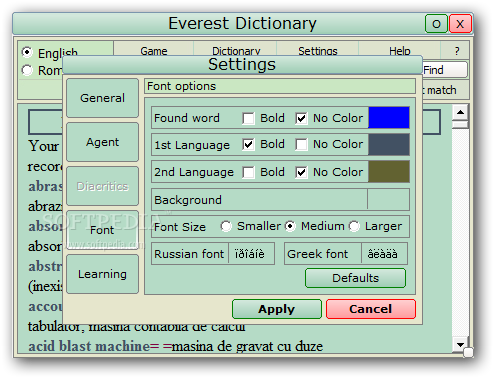Click the scrollbar up arrow
The height and width of the screenshot is (378, 494).
click(460, 112)
